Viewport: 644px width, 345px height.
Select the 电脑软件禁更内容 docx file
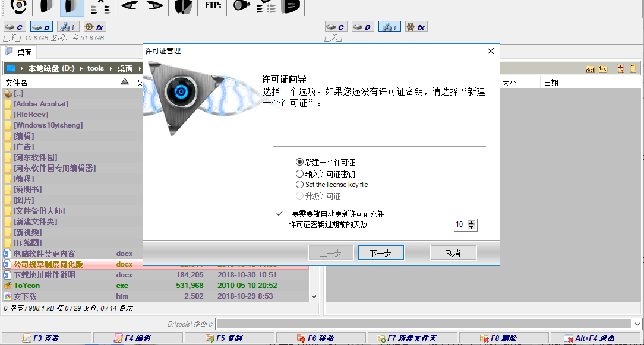pos(72,254)
